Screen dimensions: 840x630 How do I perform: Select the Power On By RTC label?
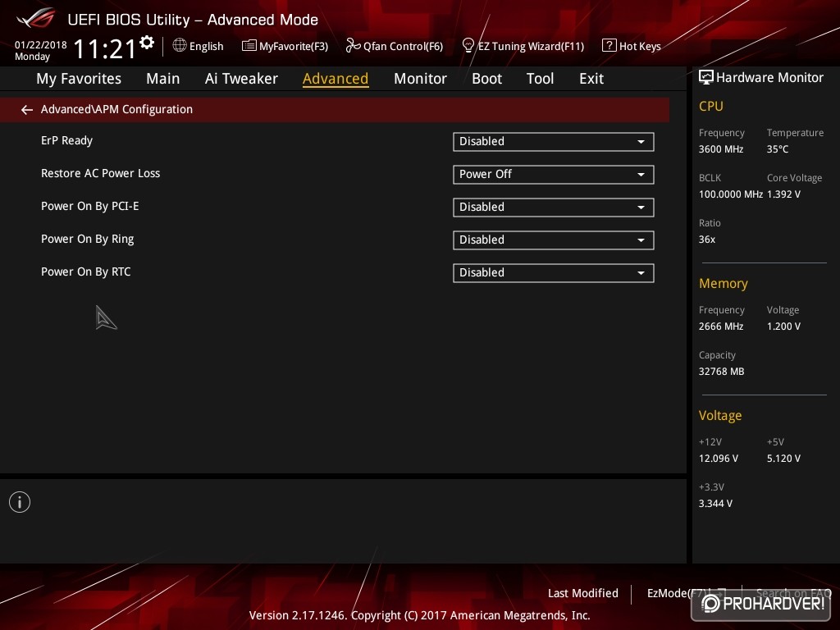coord(85,272)
